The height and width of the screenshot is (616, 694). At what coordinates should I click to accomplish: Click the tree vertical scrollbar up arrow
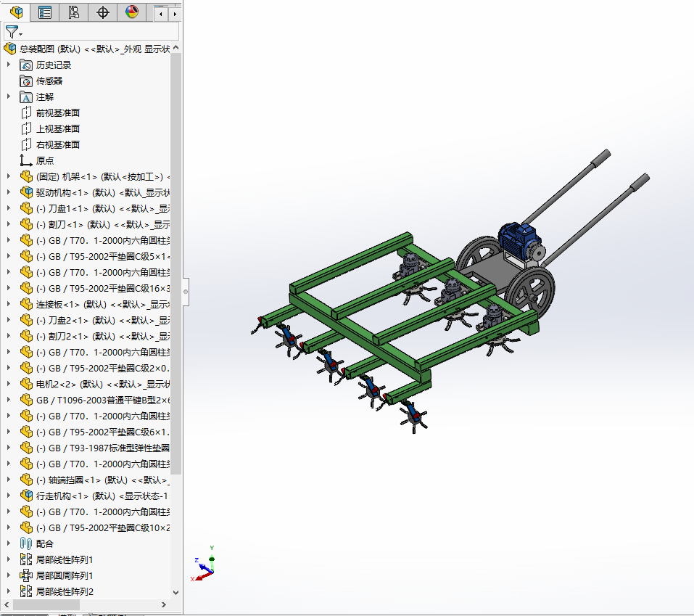click(x=175, y=47)
